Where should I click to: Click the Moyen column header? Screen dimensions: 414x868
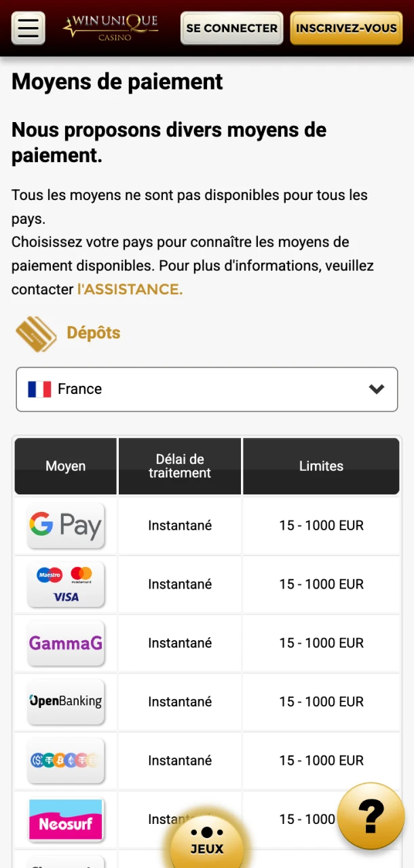coord(65,466)
